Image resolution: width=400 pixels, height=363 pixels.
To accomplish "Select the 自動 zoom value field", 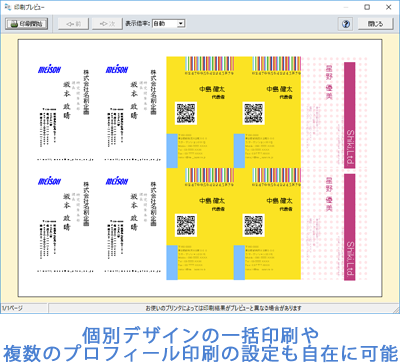I will (165, 24).
